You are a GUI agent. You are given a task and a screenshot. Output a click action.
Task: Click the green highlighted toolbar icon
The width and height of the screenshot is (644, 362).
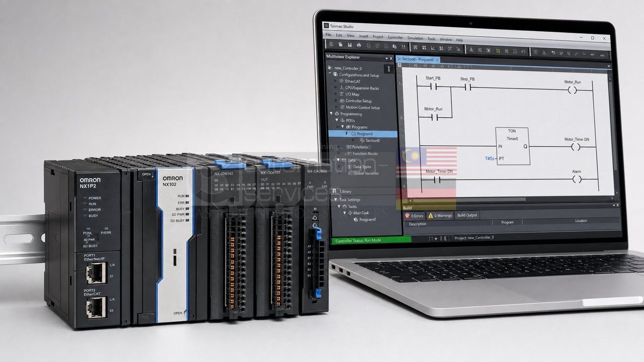pyautogui.click(x=498, y=51)
